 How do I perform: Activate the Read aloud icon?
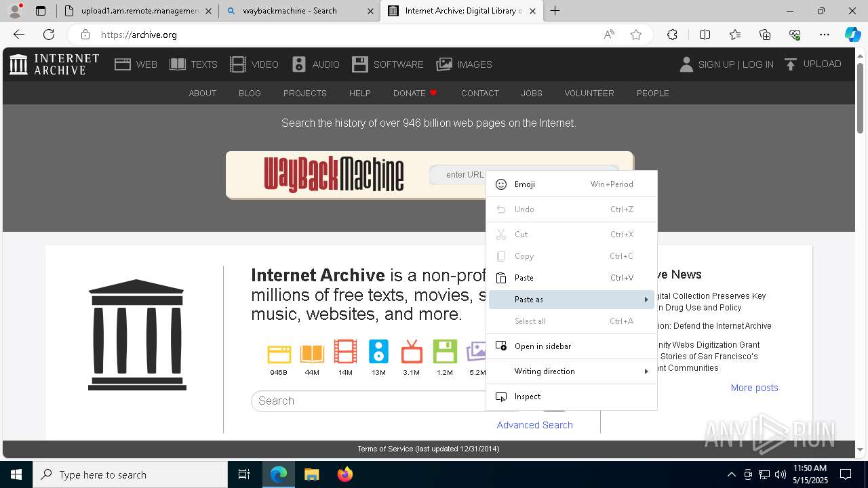tap(609, 35)
